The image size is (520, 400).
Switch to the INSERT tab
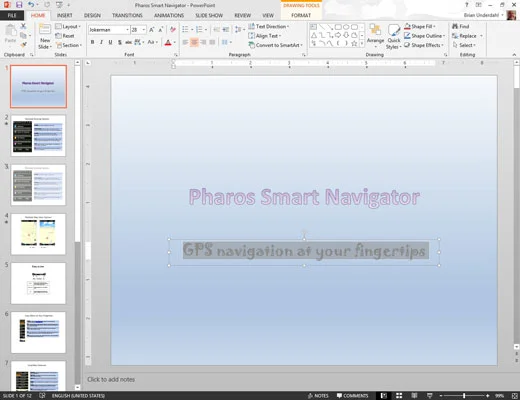click(64, 15)
